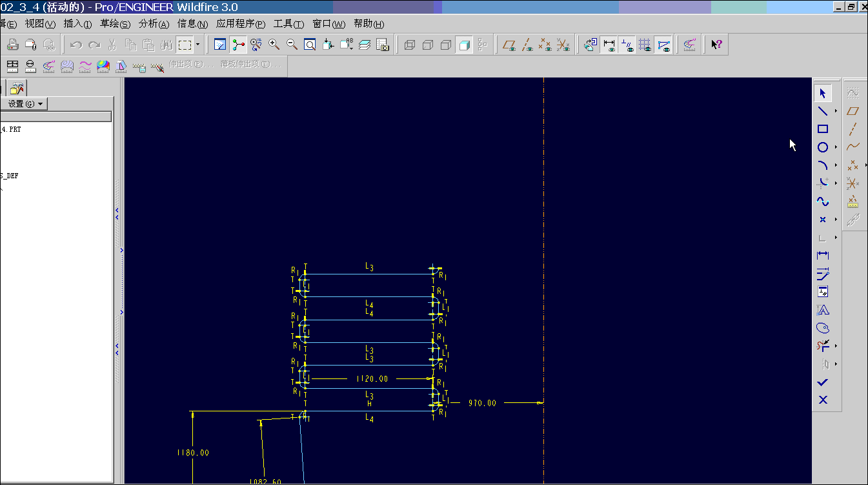Screen dimensions: 868x485
Task: Toggle display of section vertices
Action: click(x=663, y=45)
